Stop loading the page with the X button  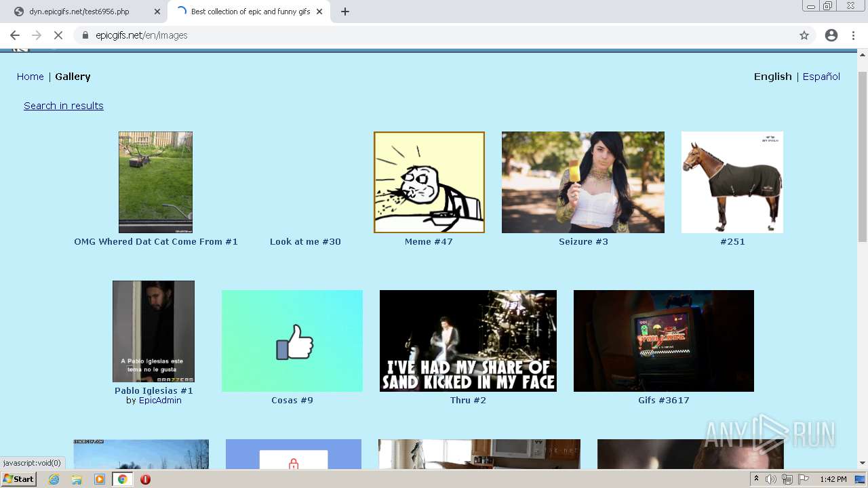coord(58,35)
